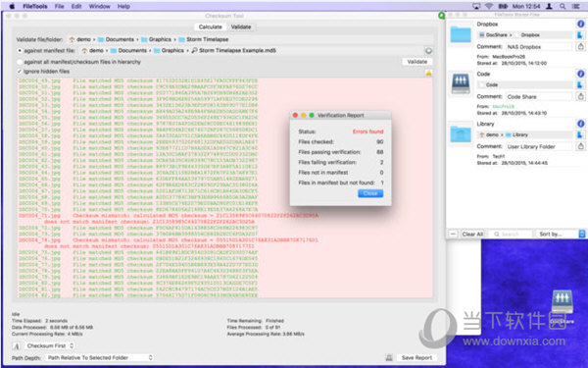The height and width of the screenshot is (368, 588).
Task: Select 'against all manifest/checksum files in hierarchy'
Action: click(20, 62)
